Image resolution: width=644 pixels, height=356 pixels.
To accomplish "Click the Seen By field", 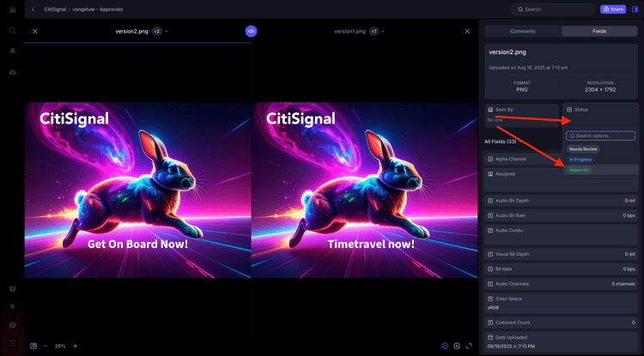I will pos(521,115).
